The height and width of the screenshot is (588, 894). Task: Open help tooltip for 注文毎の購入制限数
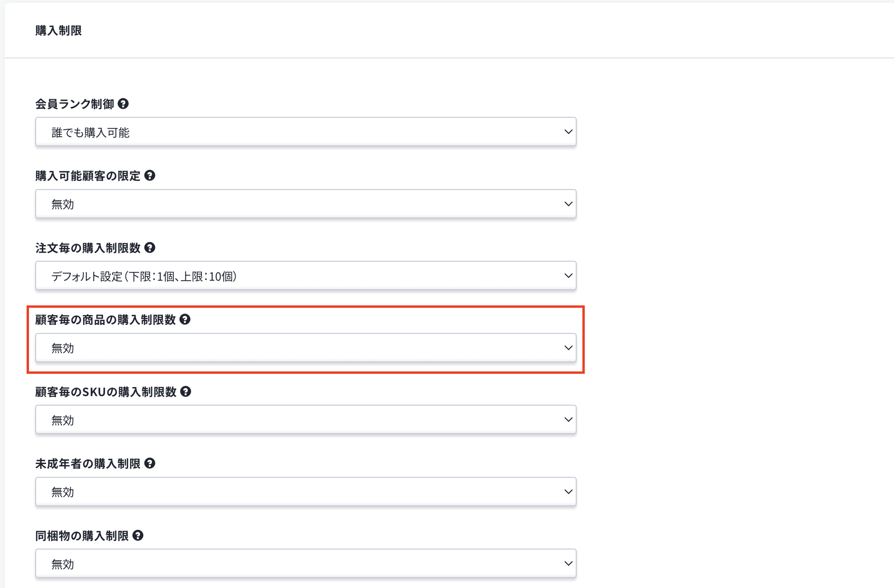(150, 247)
